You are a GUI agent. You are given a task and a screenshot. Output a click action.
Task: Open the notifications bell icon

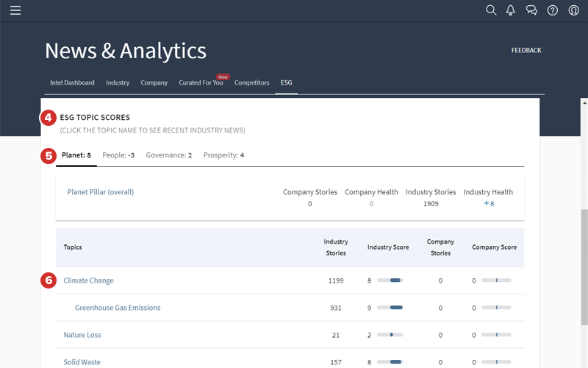click(511, 10)
